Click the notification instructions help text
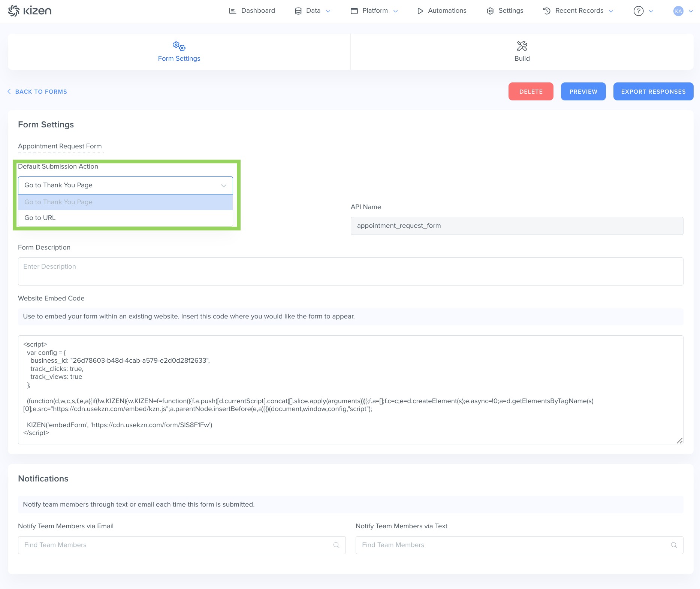 click(139, 504)
